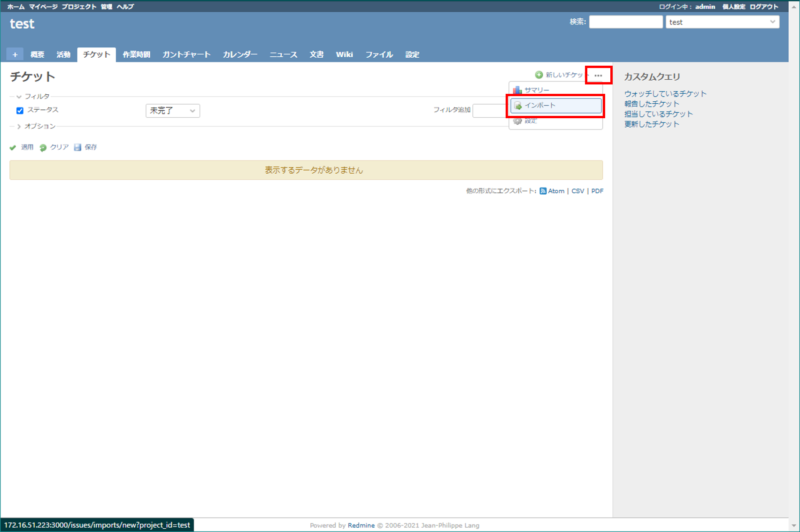
Task: Expand the オプション section
Action: (18, 126)
